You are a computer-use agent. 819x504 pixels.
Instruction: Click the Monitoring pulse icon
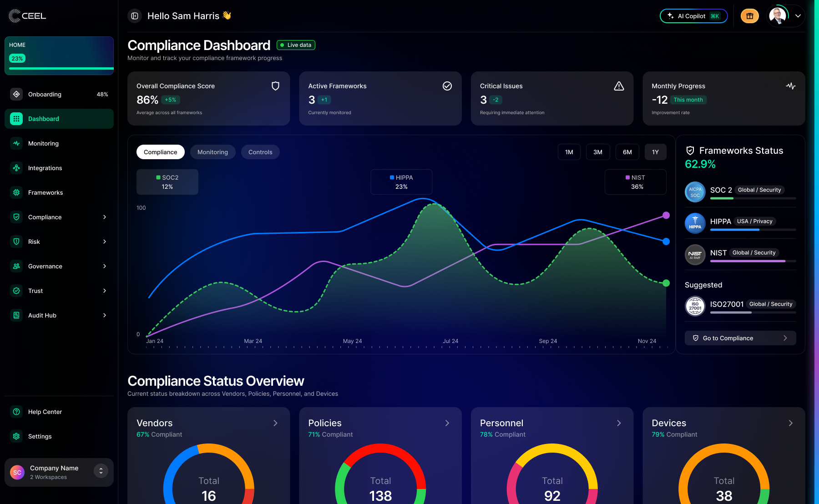16,143
